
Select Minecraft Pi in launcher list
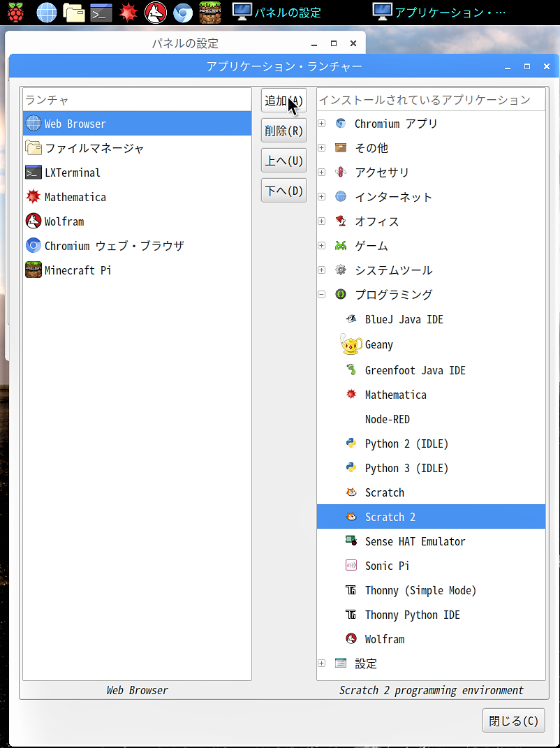pos(138,270)
